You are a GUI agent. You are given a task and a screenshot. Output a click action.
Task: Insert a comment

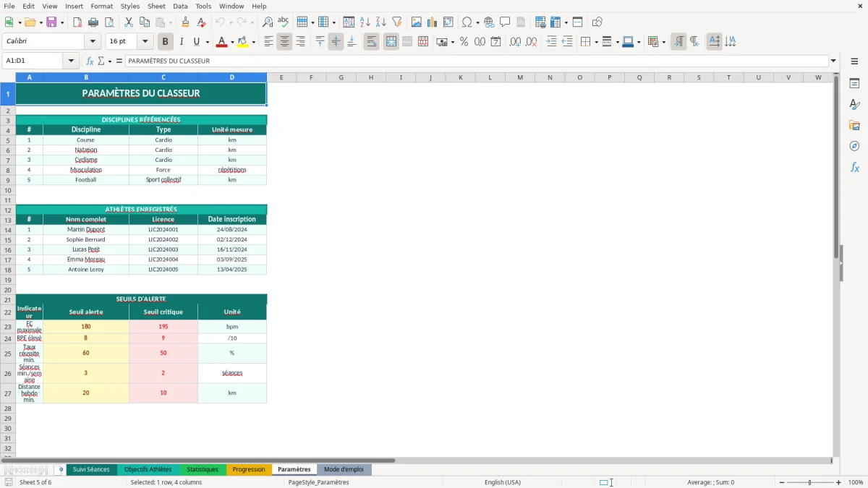(x=505, y=22)
